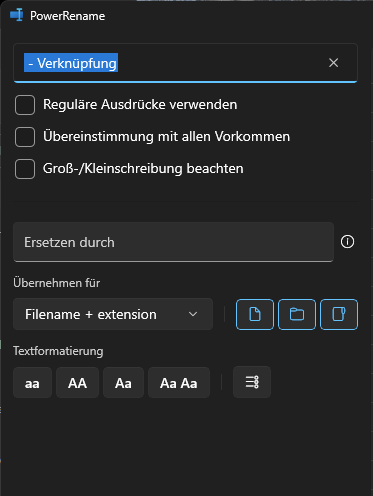Toggle the include subfolders icon
Image resolution: width=373 pixels, height=496 pixels.
(339, 314)
